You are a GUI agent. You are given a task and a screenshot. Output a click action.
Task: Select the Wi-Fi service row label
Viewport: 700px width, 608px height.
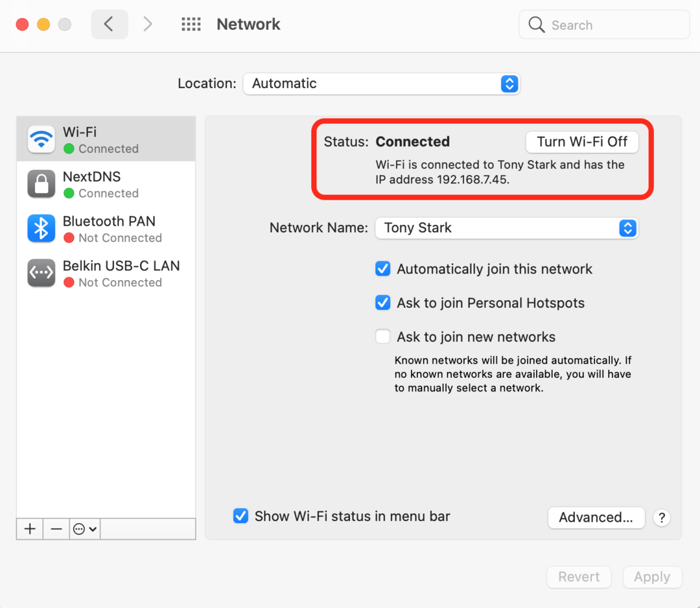80,132
